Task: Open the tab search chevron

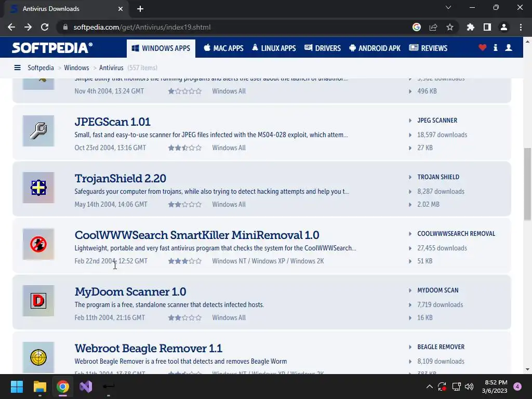Action: (x=448, y=7)
